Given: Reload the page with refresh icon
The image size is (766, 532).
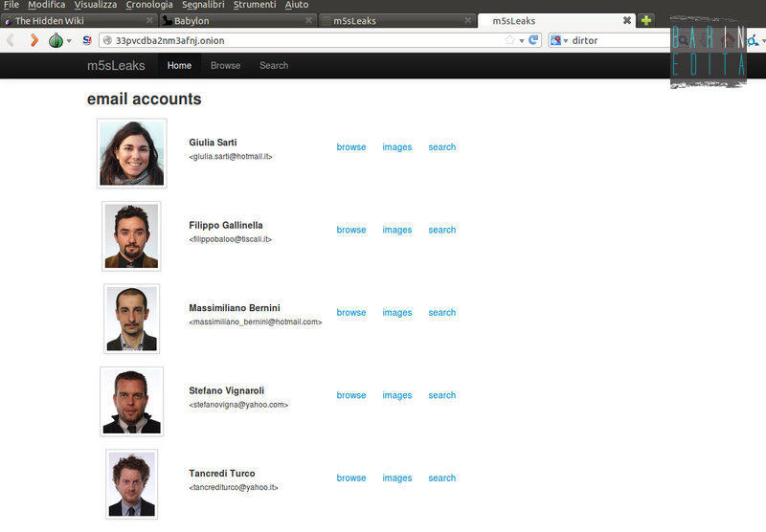Looking at the screenshot, I should pos(533,40).
